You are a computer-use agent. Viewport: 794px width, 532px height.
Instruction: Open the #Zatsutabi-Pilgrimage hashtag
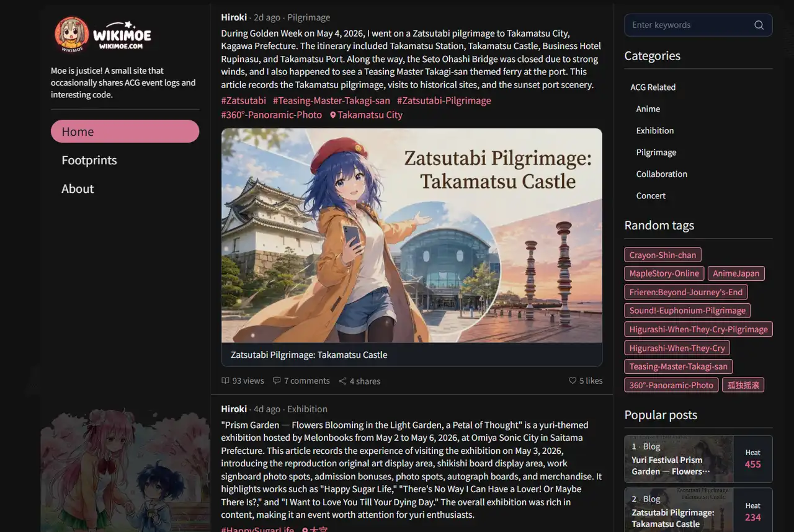444,100
